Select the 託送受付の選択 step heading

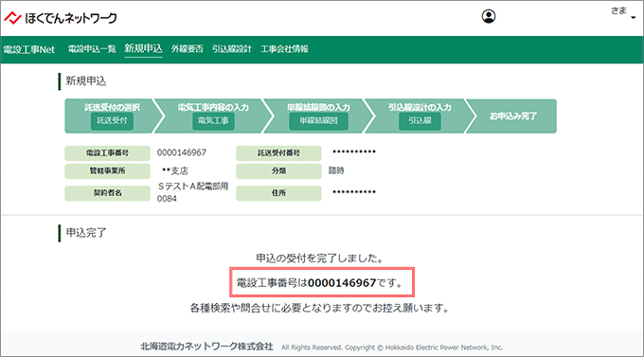coord(112,107)
